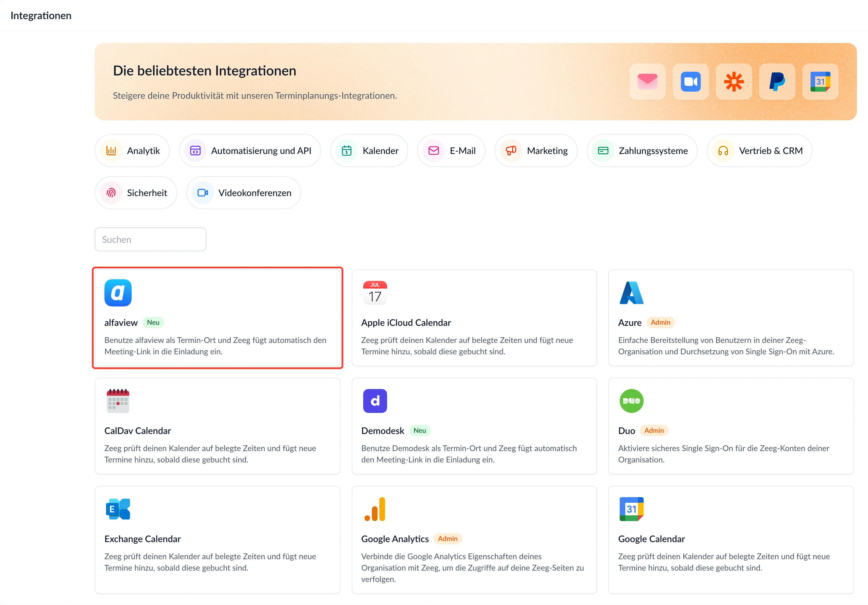Select Zahlungssysteme category filter
The height and width of the screenshot is (605, 868).
[642, 151]
